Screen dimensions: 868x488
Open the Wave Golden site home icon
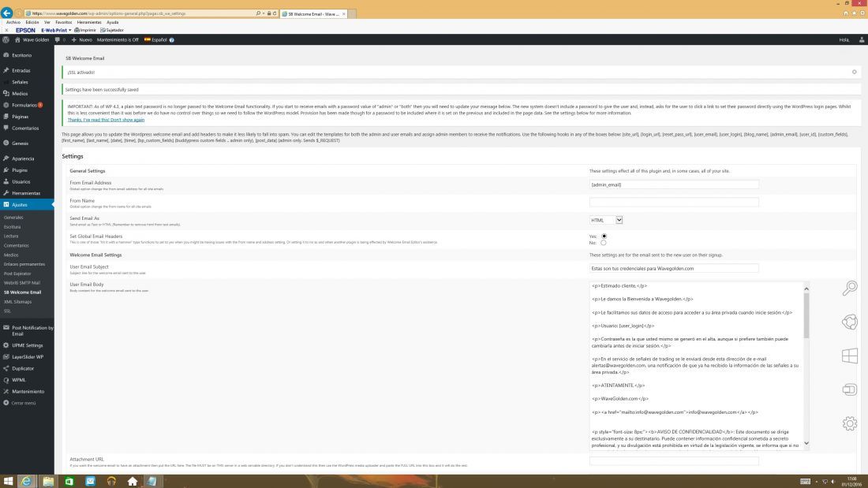(17, 40)
